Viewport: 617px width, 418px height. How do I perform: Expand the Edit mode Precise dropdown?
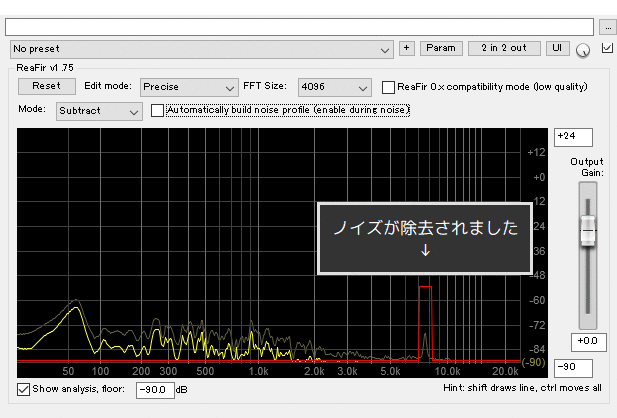188,88
